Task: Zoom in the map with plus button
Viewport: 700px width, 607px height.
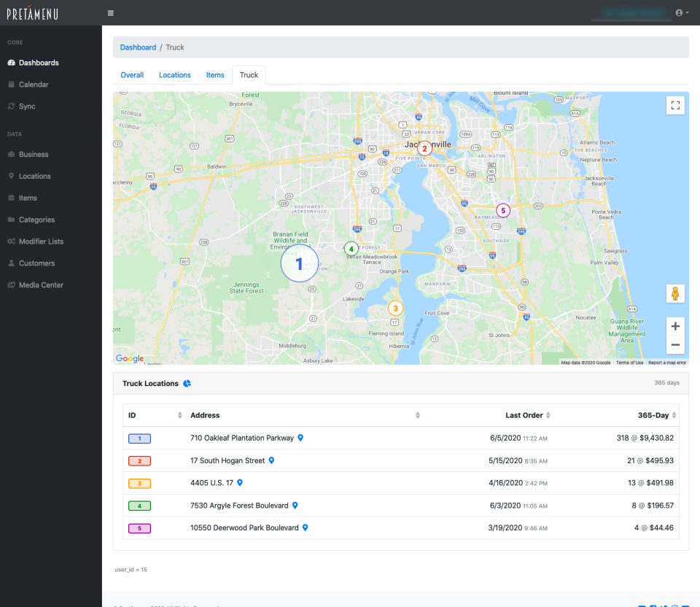Action: [x=675, y=326]
